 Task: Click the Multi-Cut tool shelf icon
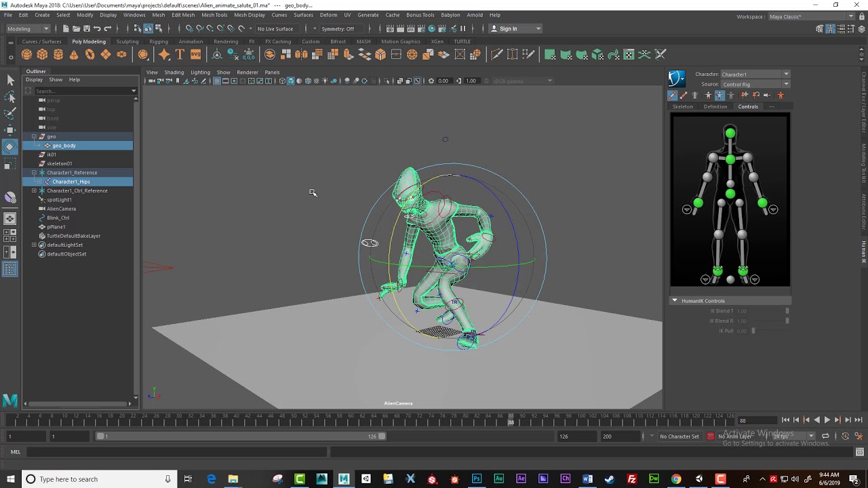click(x=496, y=54)
